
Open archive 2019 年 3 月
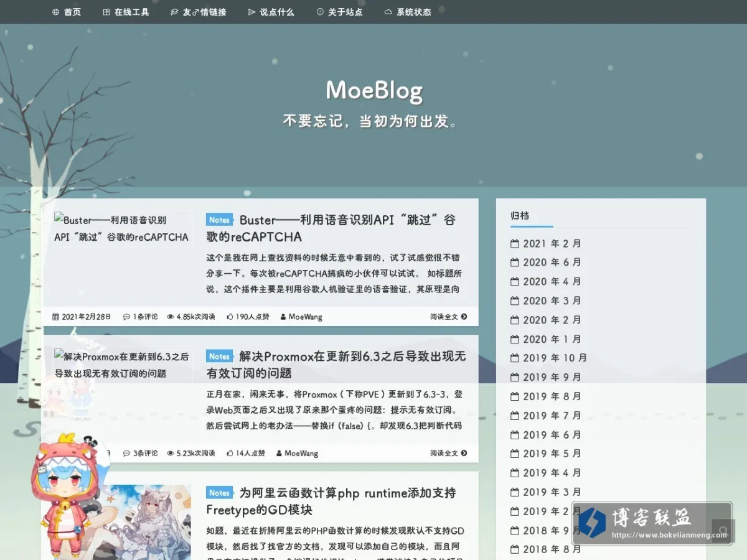tap(547, 492)
